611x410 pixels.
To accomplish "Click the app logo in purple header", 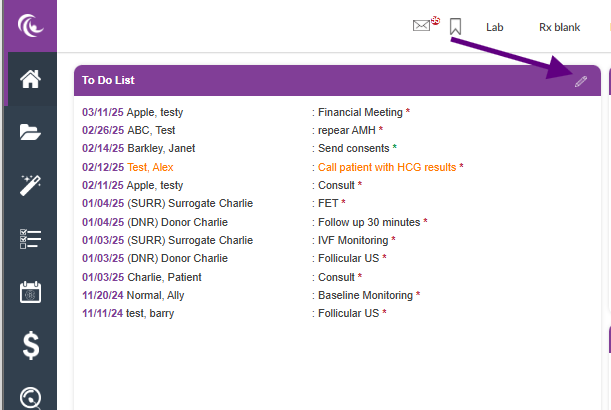I will click(x=30, y=26).
